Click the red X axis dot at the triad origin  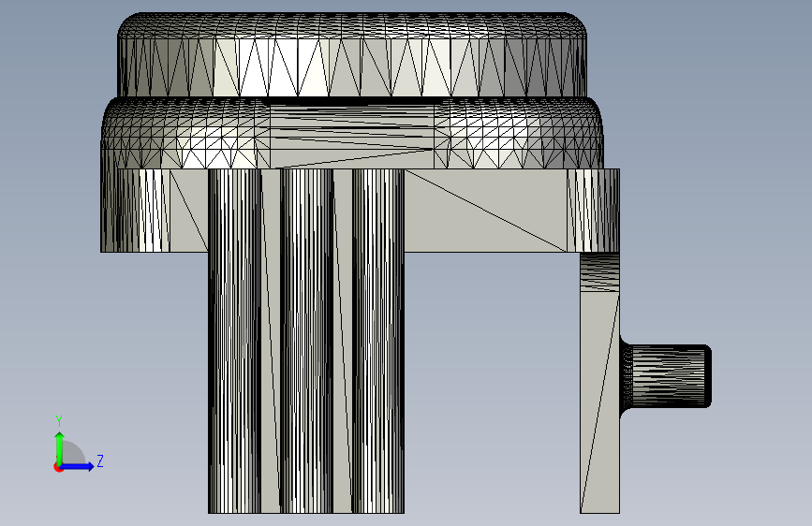click(x=58, y=467)
